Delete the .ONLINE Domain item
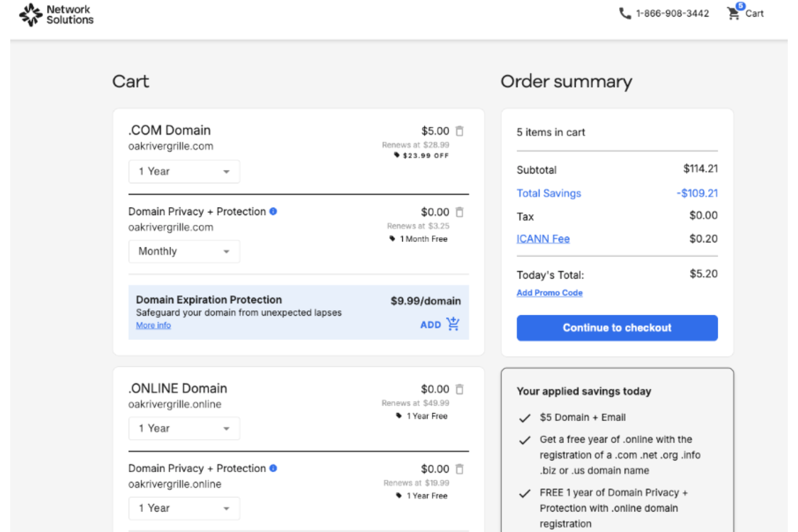798x532 pixels. (x=459, y=389)
